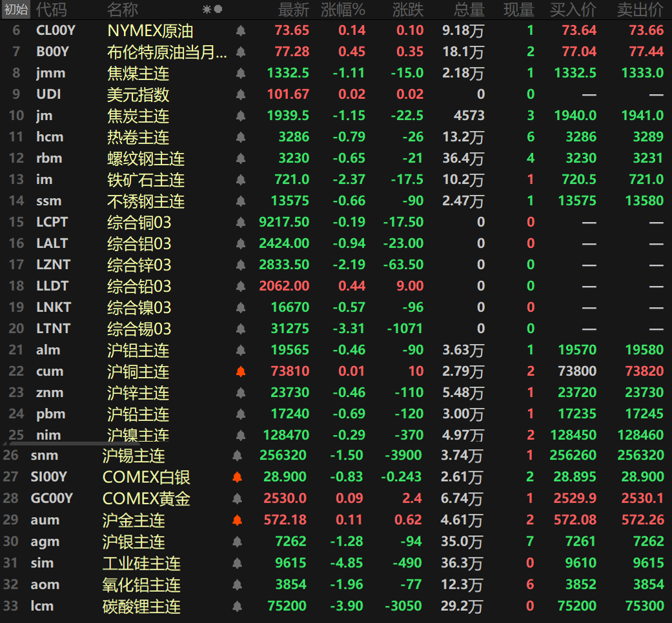
Task: Disable the active alert on 沪金主连
Action: tap(240, 520)
